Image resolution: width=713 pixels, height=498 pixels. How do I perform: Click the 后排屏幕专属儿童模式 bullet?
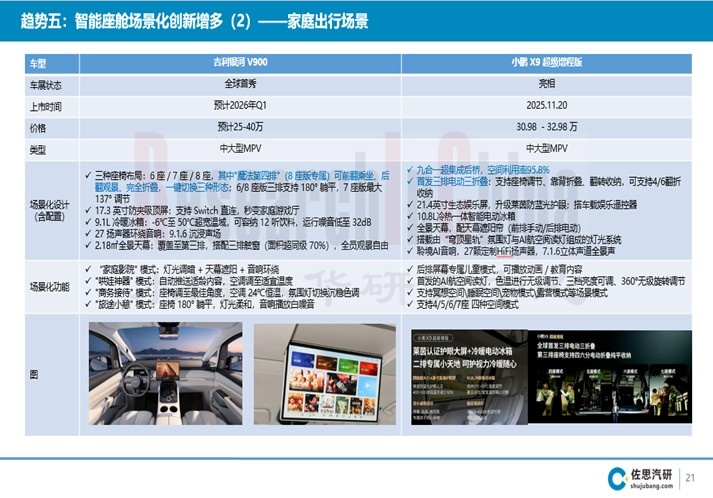coord(495,269)
